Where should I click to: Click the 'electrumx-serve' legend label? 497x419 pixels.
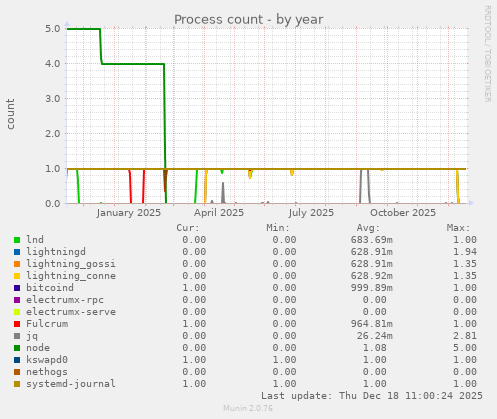(x=71, y=312)
